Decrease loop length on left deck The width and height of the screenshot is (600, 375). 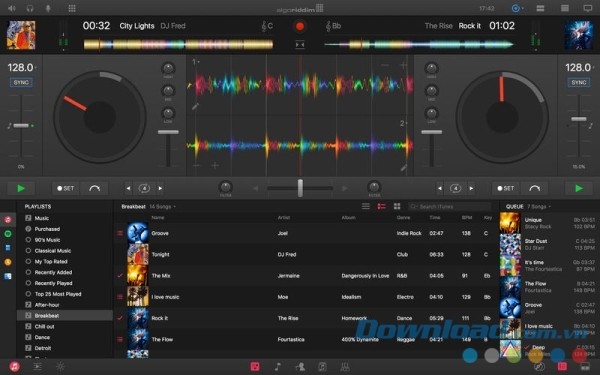point(128,188)
